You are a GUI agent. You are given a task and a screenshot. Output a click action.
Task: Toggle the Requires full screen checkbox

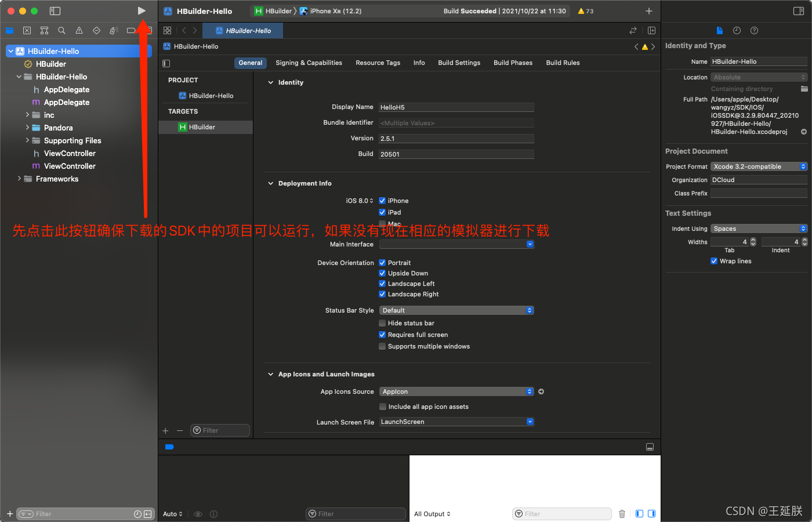382,335
